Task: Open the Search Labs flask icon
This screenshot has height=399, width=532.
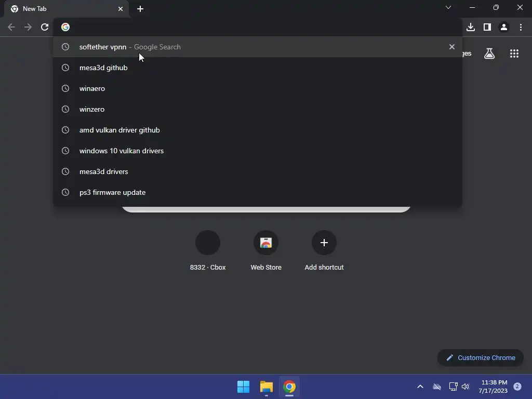Action: 489,54
